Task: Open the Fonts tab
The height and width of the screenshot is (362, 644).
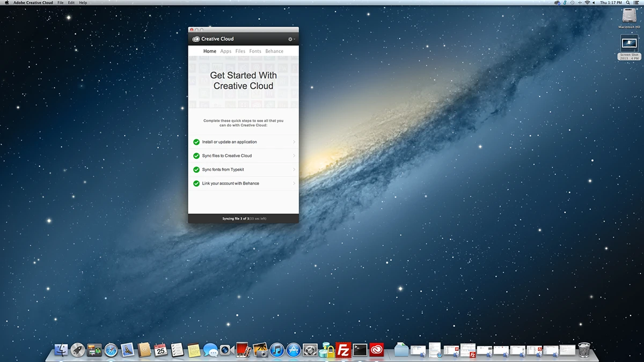Action: tap(255, 51)
